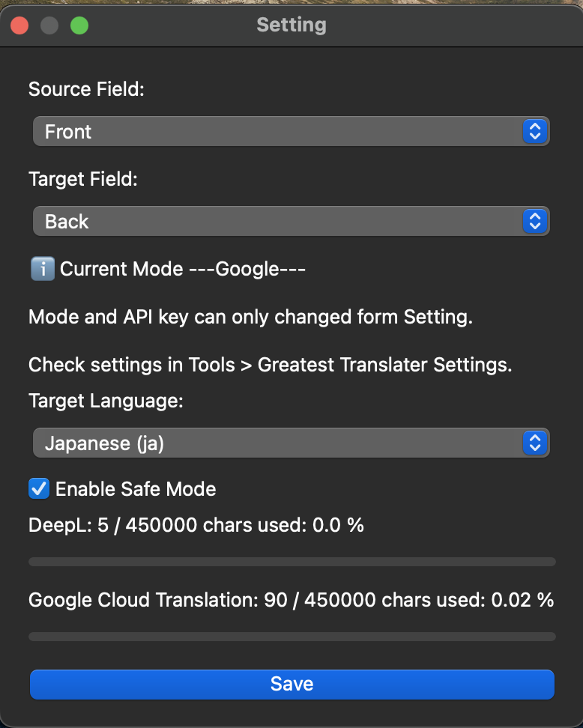Click the green zoom window button
The height and width of the screenshot is (728, 583).
click(79, 25)
